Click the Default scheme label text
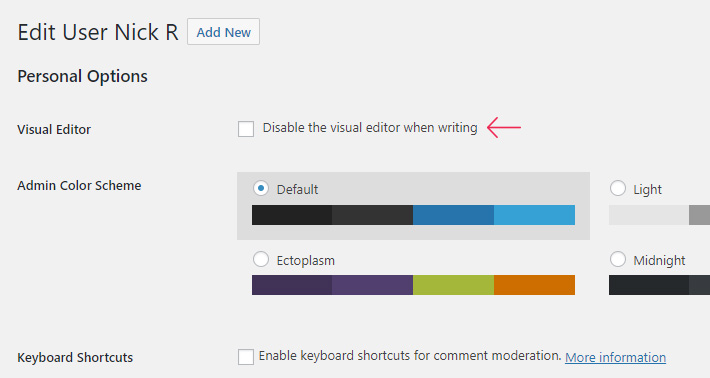Screen dimensions: 710x378 297,189
